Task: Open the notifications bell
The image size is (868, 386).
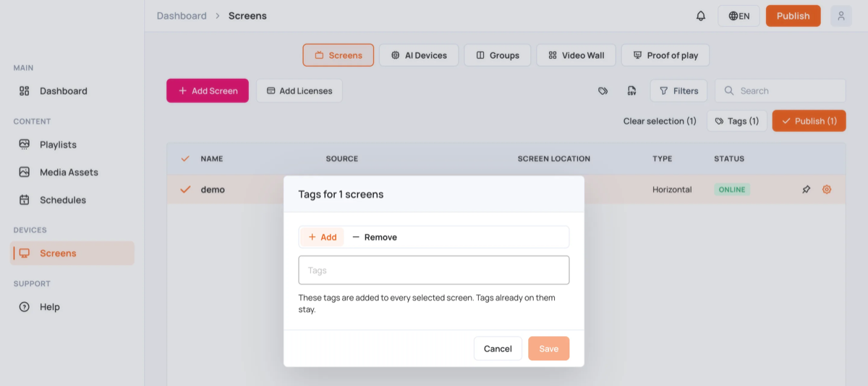Action: [700, 16]
